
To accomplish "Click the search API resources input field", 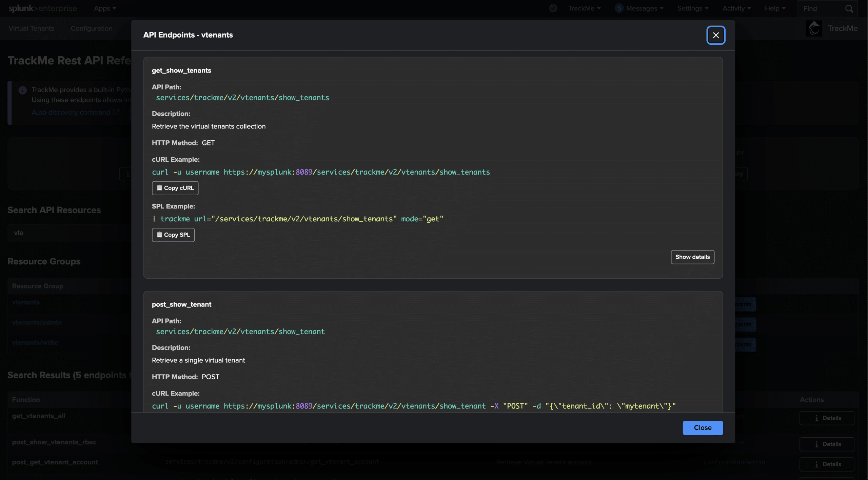I will tap(68, 233).
